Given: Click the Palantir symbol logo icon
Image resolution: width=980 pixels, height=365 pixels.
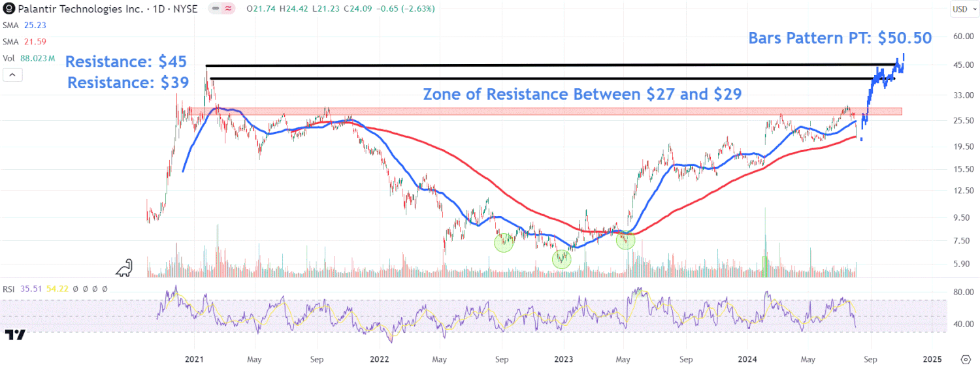Looking at the screenshot, I should pyautogui.click(x=8, y=9).
